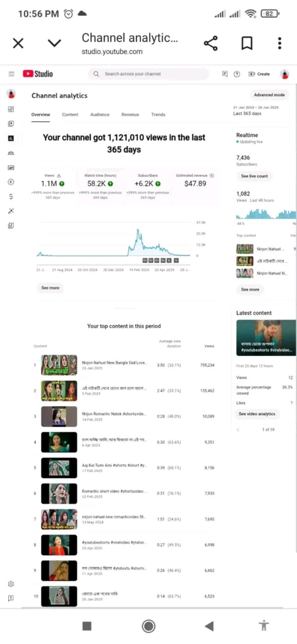Click See more under the views chart
This screenshot has height=644, width=297.
point(50,288)
